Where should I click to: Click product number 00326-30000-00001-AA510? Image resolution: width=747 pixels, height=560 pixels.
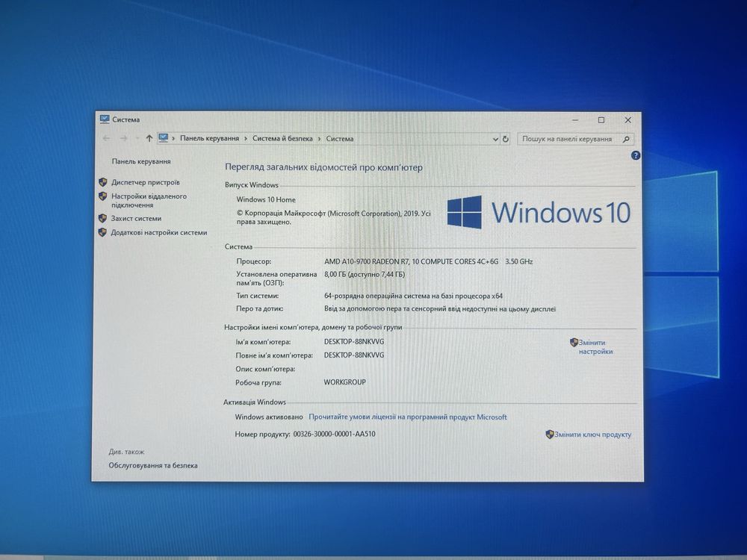pyautogui.click(x=334, y=435)
